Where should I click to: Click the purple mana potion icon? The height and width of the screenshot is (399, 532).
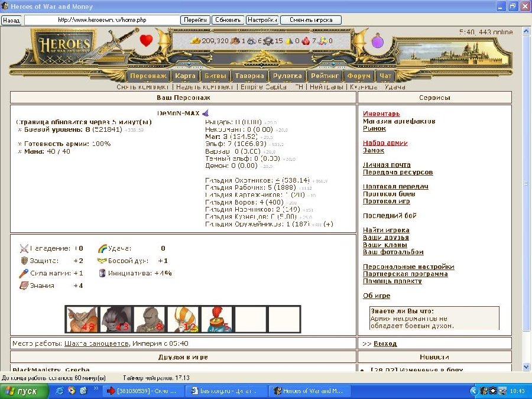pos(377,41)
